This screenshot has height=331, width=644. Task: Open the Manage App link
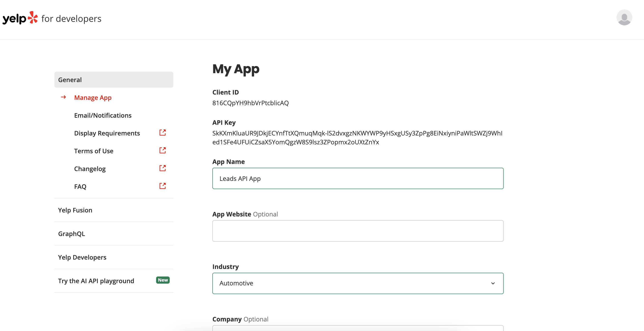click(93, 97)
